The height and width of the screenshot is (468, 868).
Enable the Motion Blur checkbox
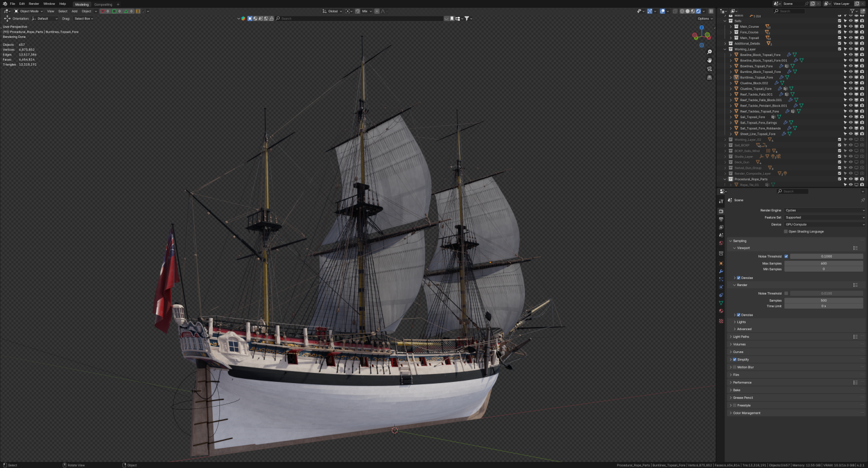[x=734, y=367]
